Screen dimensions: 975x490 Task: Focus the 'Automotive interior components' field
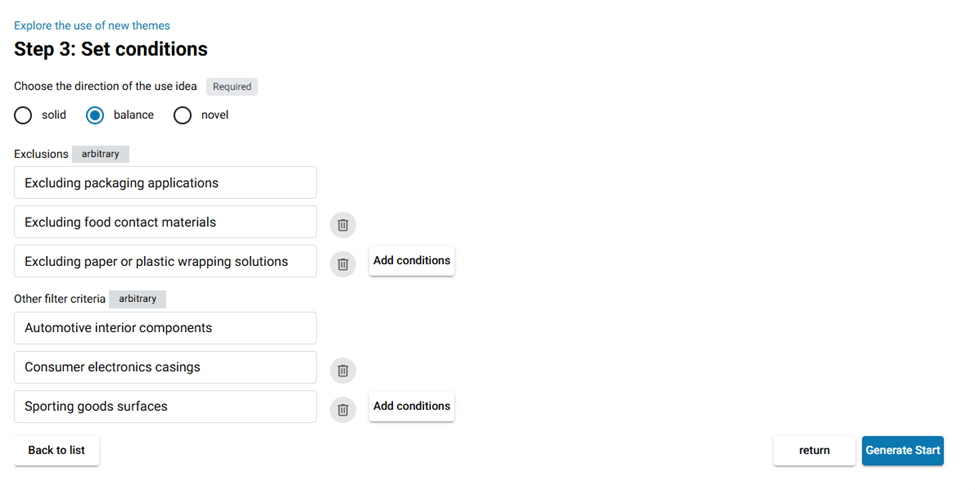click(165, 328)
